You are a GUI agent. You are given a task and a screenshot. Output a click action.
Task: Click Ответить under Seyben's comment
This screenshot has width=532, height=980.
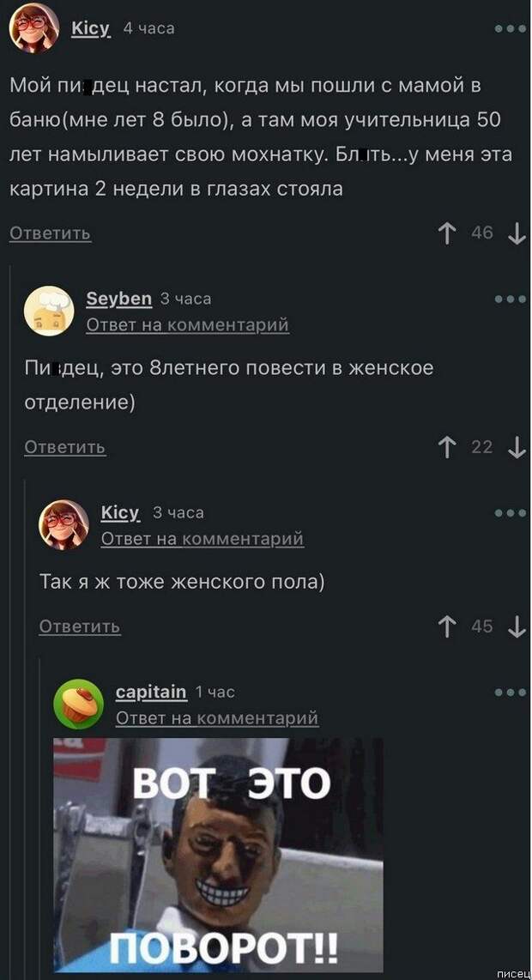coord(65,447)
